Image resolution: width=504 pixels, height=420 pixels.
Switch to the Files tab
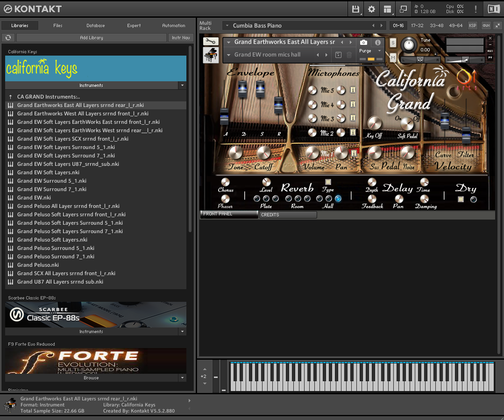click(x=58, y=25)
